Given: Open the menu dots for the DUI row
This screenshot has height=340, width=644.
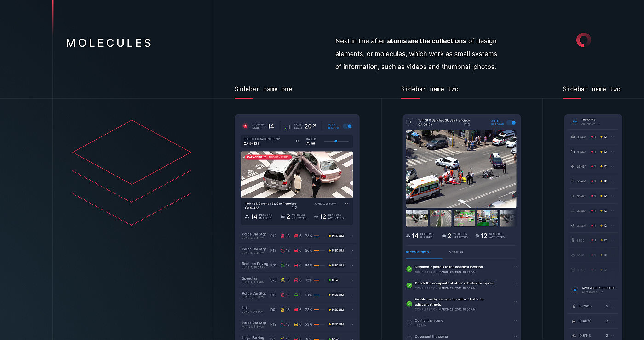Looking at the screenshot, I should [x=352, y=310].
